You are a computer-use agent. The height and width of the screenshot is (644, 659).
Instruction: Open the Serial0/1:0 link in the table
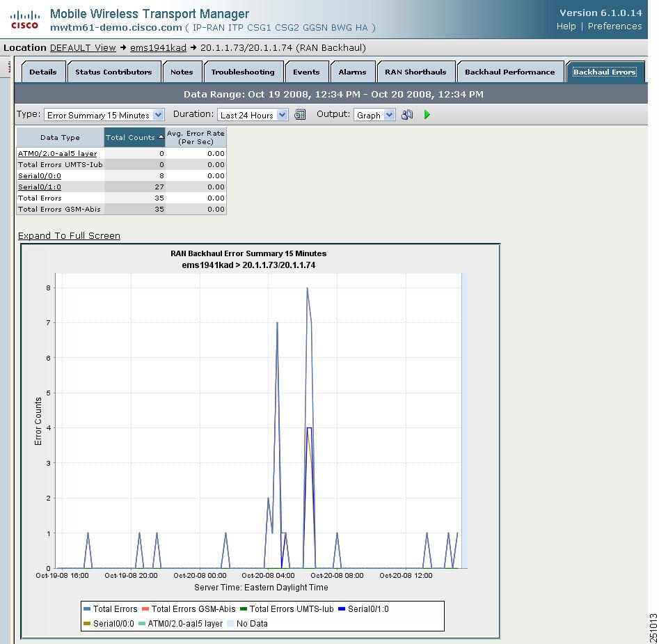coord(40,187)
